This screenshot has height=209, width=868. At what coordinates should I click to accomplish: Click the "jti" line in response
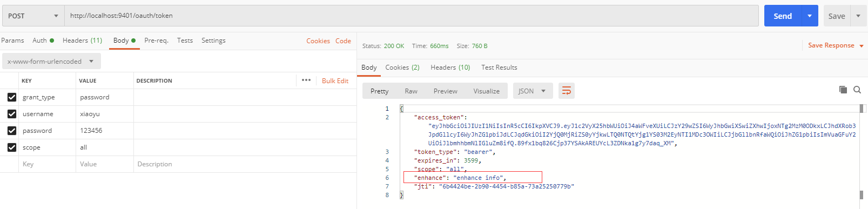coord(494,186)
